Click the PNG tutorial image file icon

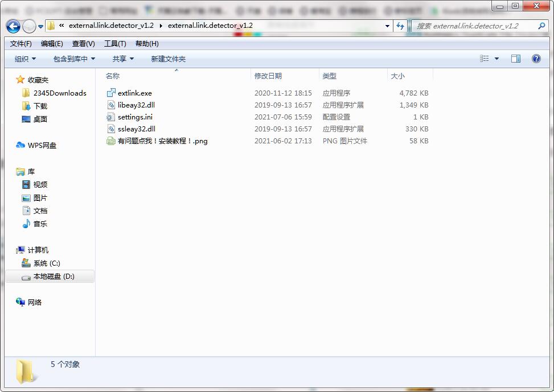[x=111, y=141]
